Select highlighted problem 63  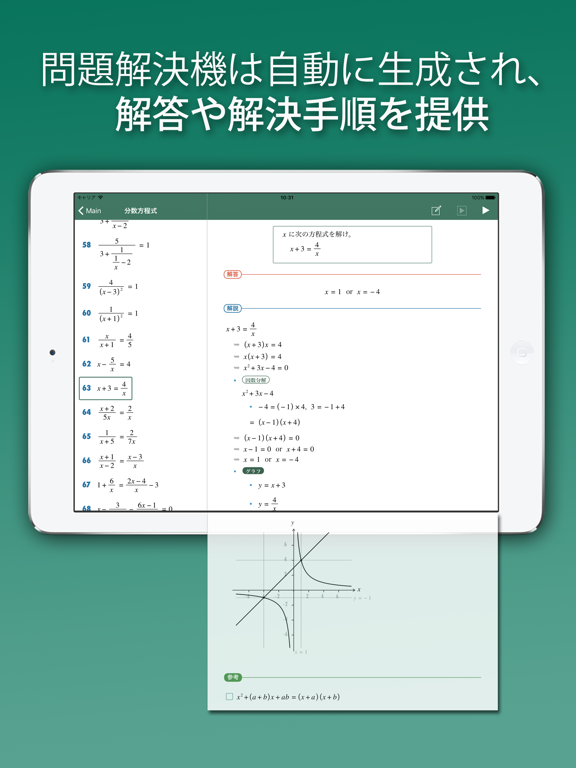[x=106, y=388]
